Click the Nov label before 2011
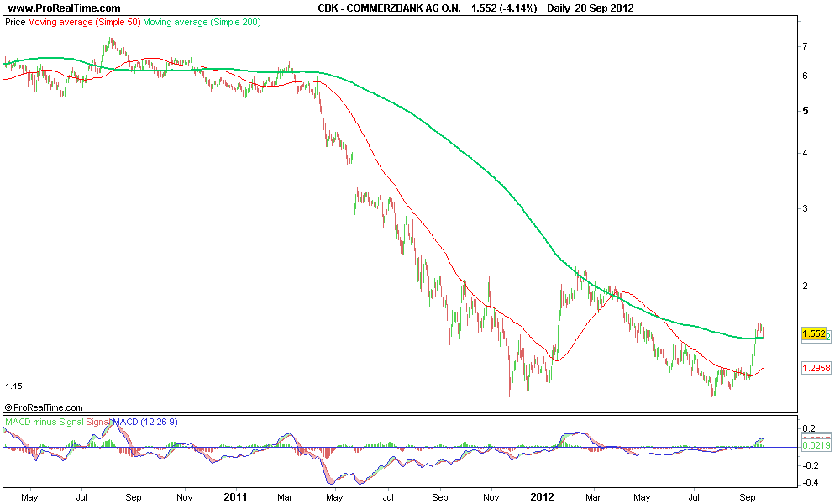 coord(184,497)
